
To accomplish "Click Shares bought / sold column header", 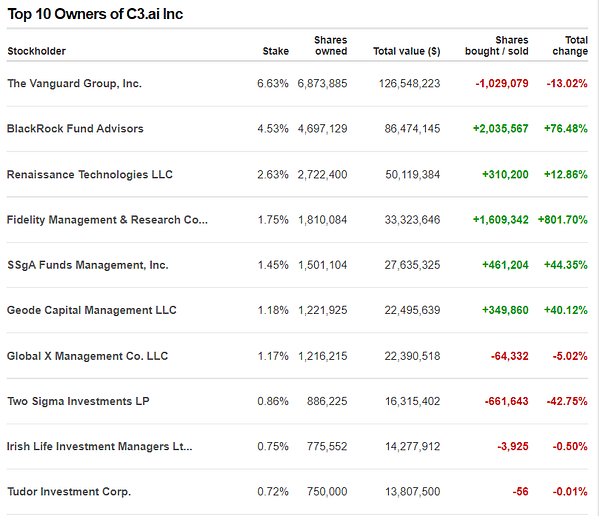I will 497,46.
